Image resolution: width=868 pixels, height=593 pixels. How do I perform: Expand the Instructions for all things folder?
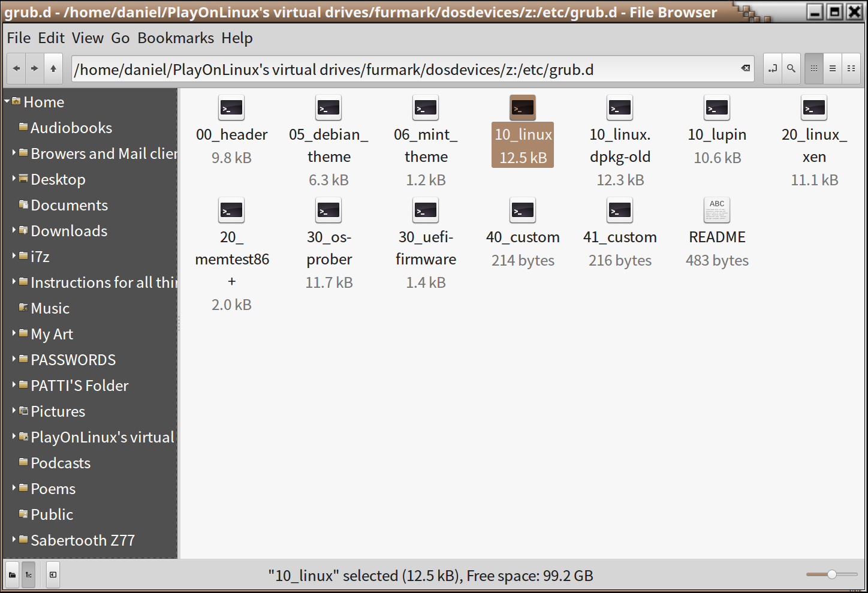(x=14, y=282)
